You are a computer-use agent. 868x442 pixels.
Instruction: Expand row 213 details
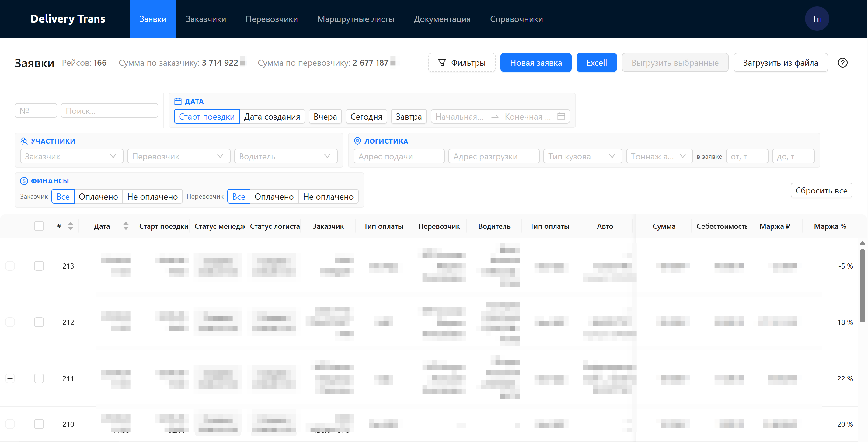[x=10, y=266]
